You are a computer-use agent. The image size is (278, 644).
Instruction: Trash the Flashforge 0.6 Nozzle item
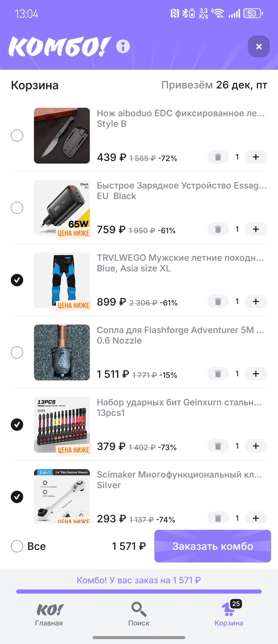(x=218, y=374)
